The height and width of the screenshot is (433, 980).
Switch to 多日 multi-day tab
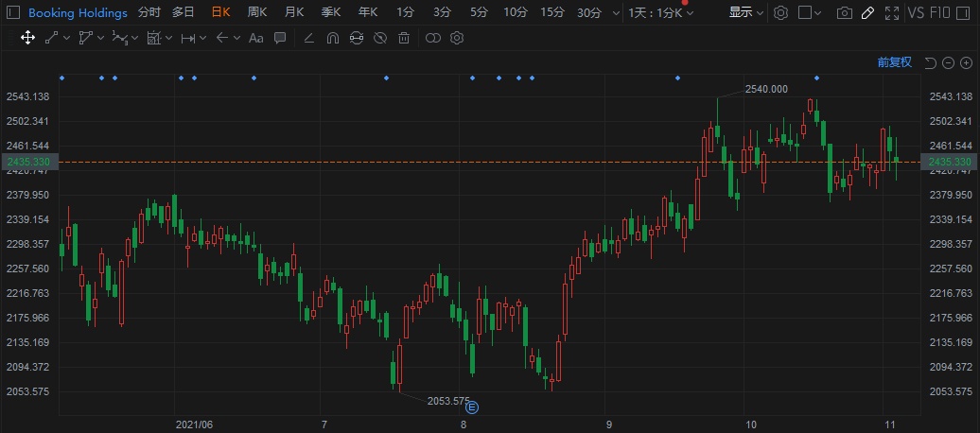point(184,12)
